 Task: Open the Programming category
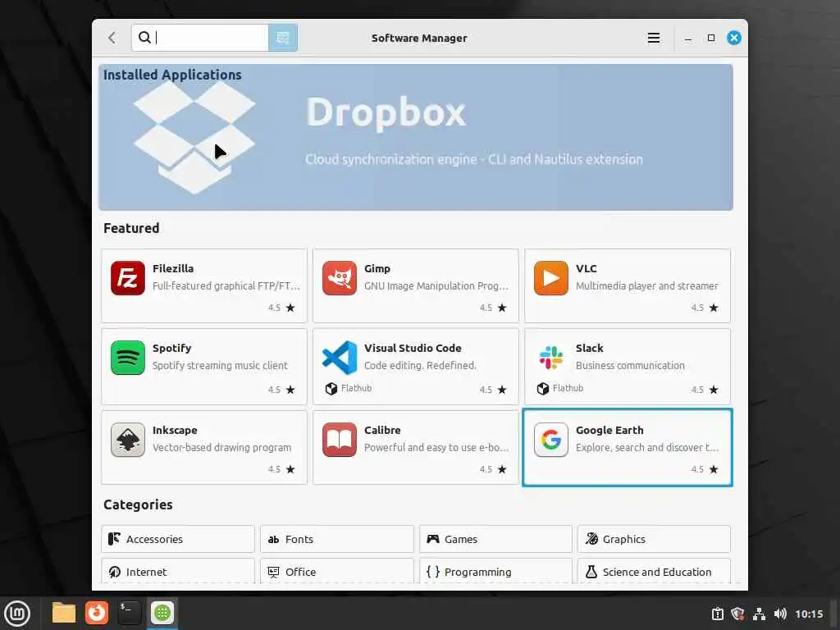tap(495, 571)
